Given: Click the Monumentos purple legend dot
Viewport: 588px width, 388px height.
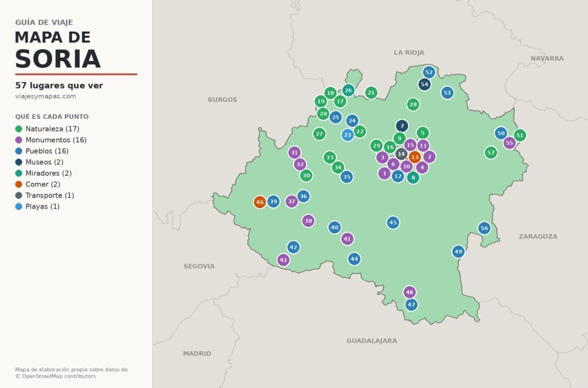Looking at the screenshot, I should [19, 140].
